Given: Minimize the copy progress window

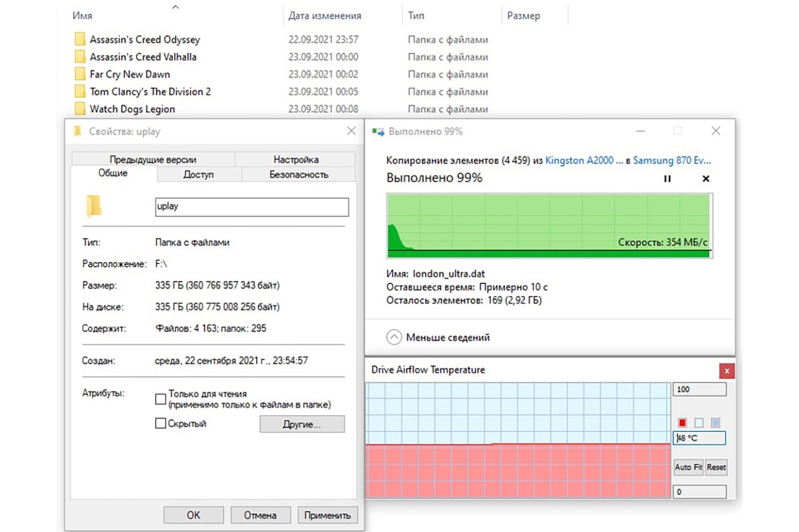Looking at the screenshot, I should (x=641, y=131).
